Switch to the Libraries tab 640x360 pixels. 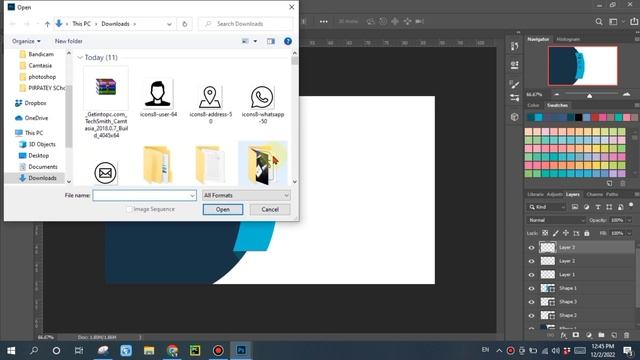tap(536, 194)
